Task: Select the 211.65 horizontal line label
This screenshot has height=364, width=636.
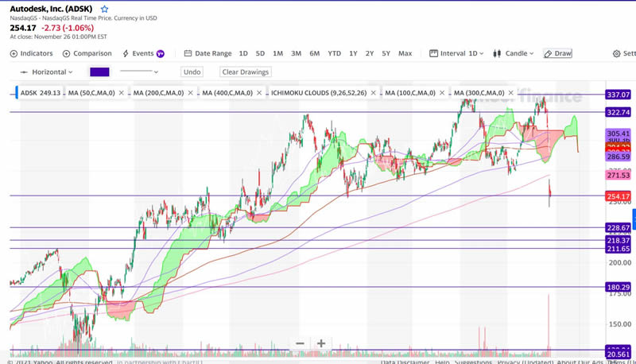Action: click(619, 249)
